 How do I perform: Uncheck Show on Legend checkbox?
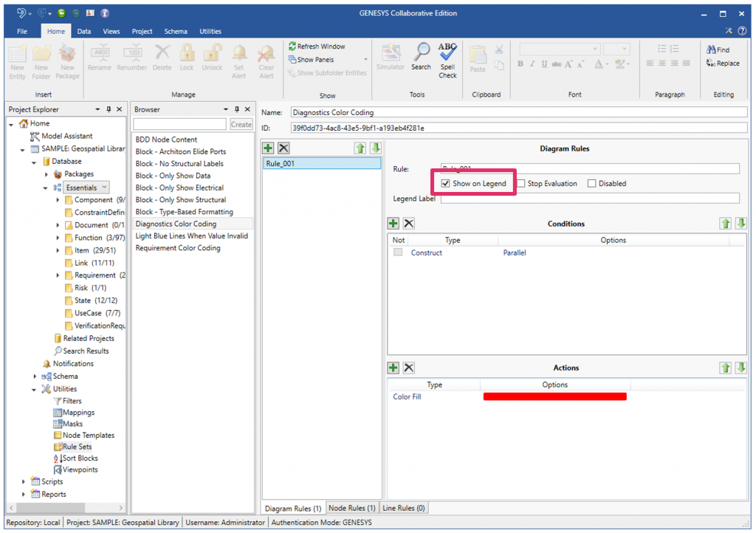click(445, 183)
